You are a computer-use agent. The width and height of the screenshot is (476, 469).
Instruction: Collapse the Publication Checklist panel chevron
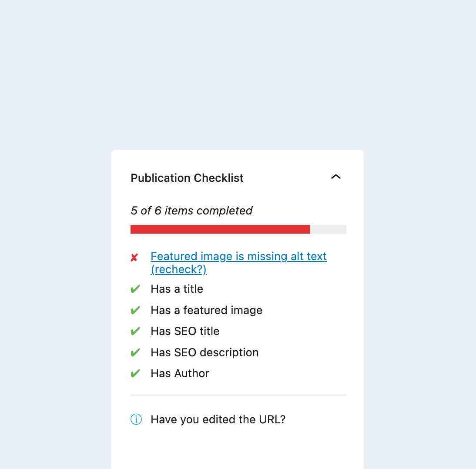(x=335, y=177)
